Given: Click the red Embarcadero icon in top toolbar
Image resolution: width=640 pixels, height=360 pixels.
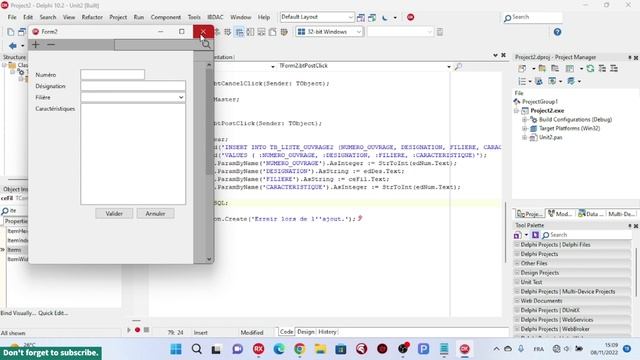Looking at the screenshot, I should (x=411, y=17).
